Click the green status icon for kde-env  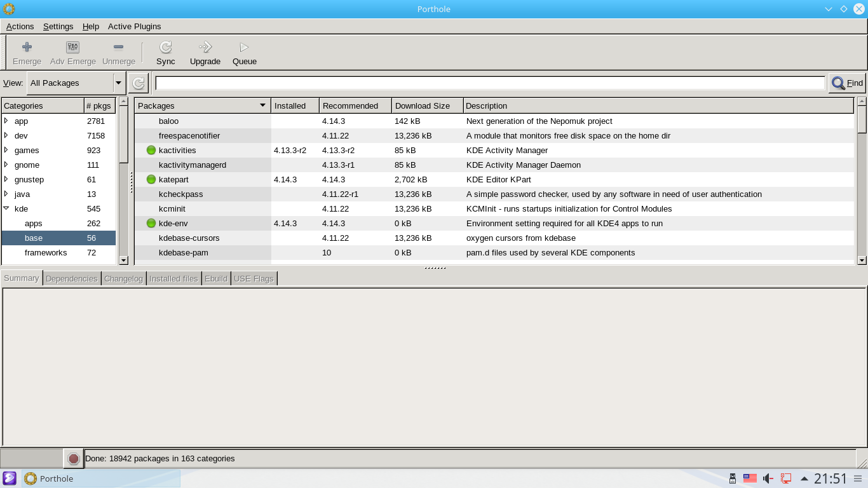151,224
